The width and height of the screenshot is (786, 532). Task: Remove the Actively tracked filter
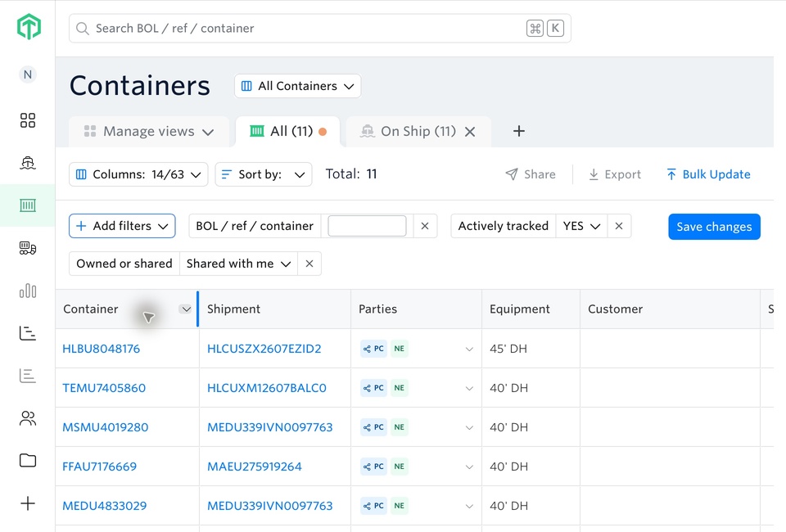point(619,226)
